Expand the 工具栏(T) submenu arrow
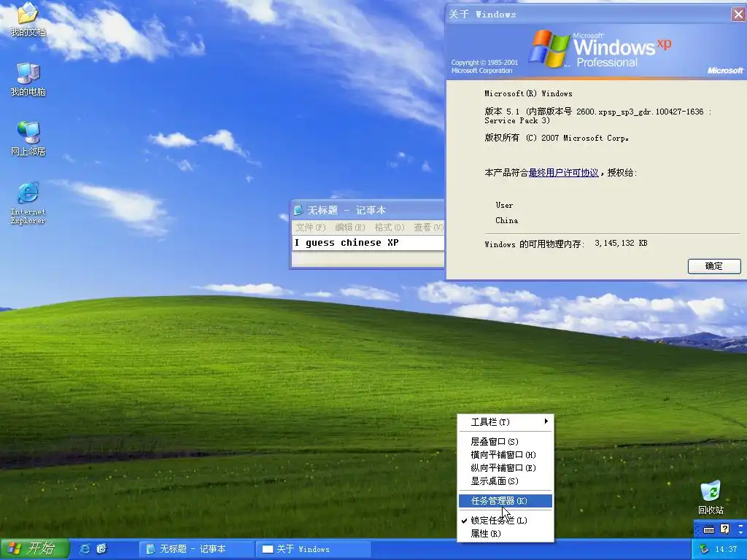This screenshot has height=560, width=747. point(546,421)
